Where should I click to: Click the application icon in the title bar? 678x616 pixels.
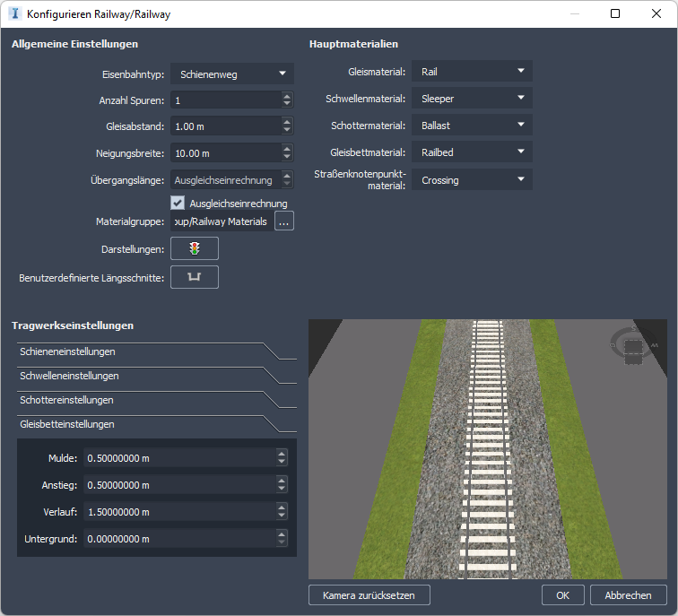pos(15,13)
